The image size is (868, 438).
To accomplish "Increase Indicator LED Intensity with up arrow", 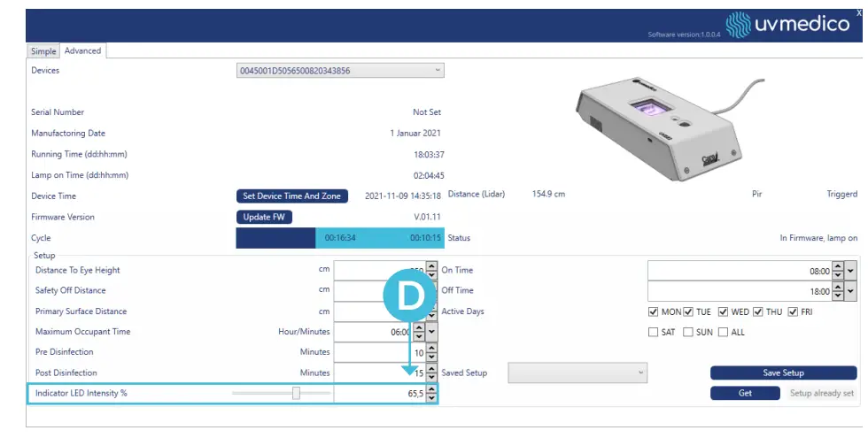I will (x=432, y=388).
